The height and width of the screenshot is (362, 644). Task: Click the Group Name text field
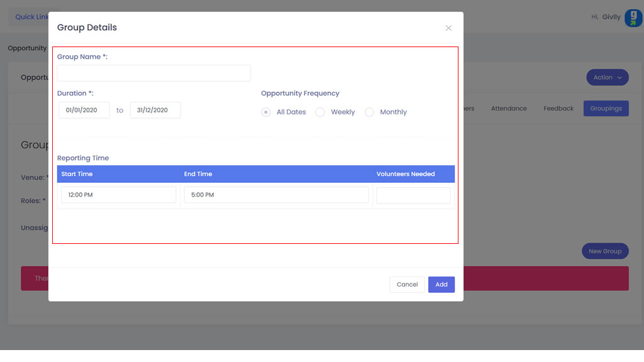tap(153, 73)
